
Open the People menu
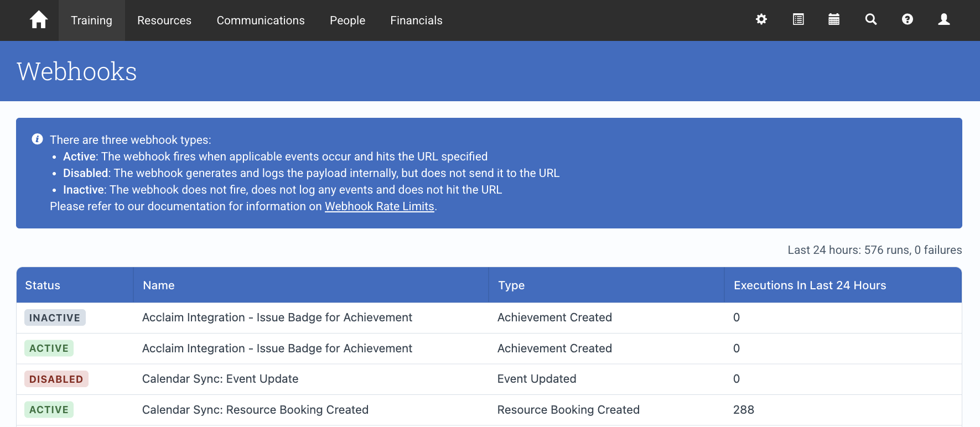tap(348, 20)
